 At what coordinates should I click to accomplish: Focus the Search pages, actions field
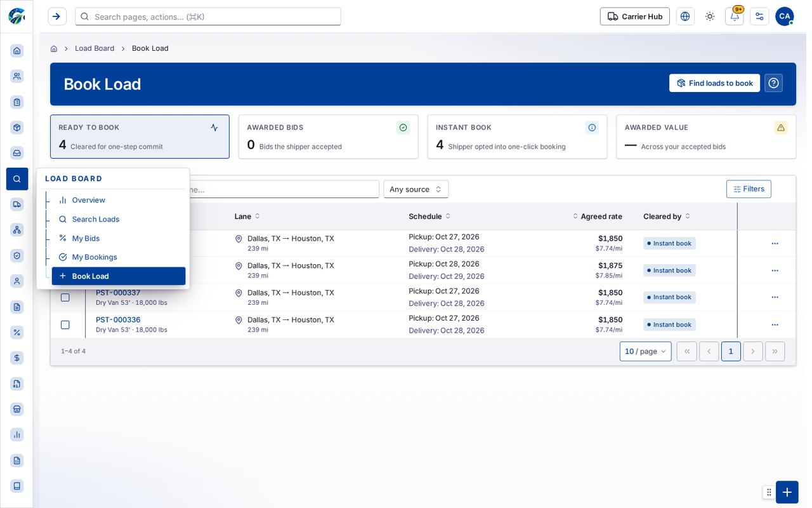click(208, 17)
